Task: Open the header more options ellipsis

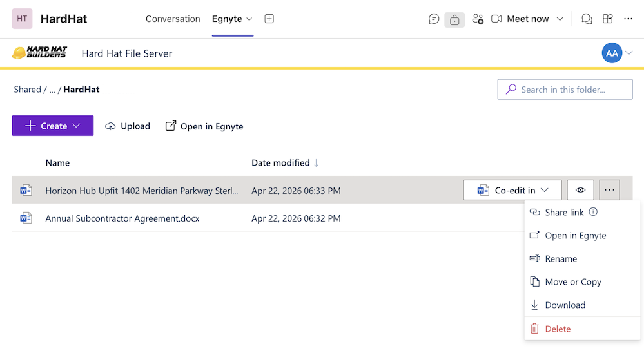Action: coord(628,19)
